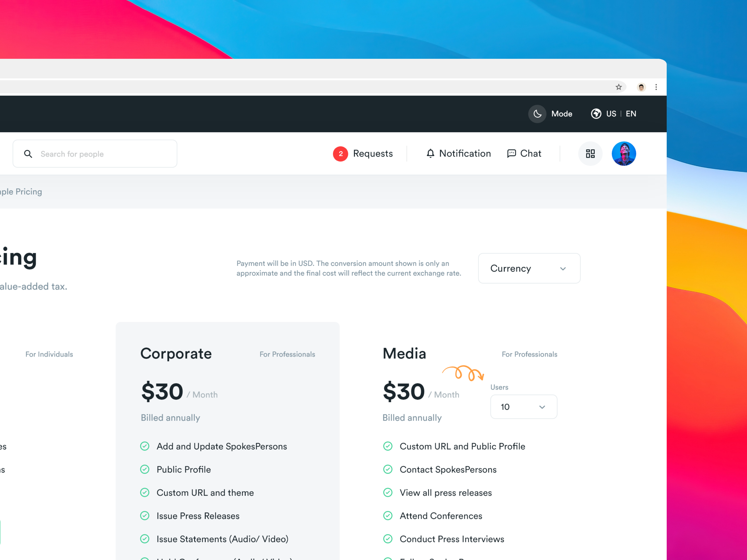Viewport: 747px width, 560px height.
Task: Click the Users dropdown chevron
Action: (x=542, y=407)
